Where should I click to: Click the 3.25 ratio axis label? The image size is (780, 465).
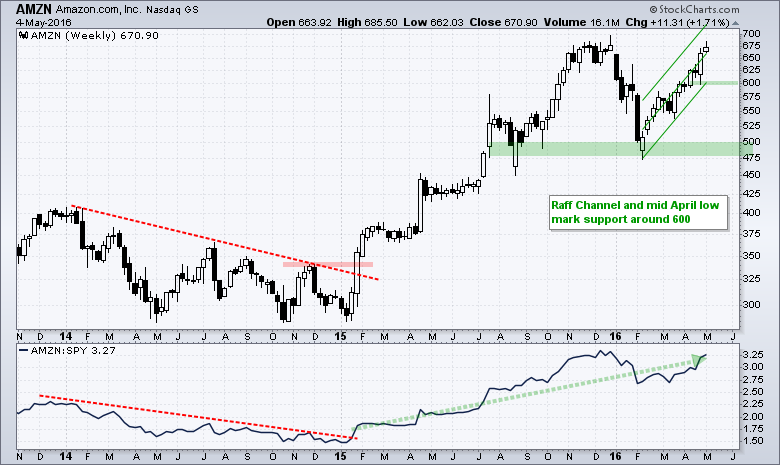click(753, 355)
